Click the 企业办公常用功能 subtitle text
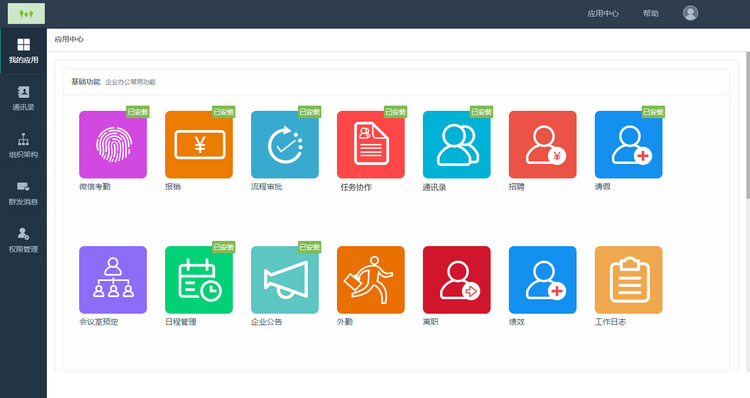Viewport: 750px width, 398px height. [130, 82]
